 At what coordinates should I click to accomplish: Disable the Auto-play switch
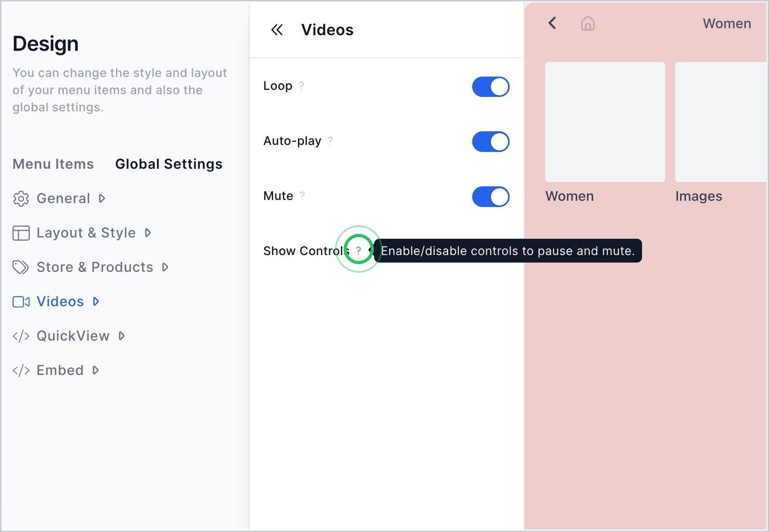pos(491,142)
